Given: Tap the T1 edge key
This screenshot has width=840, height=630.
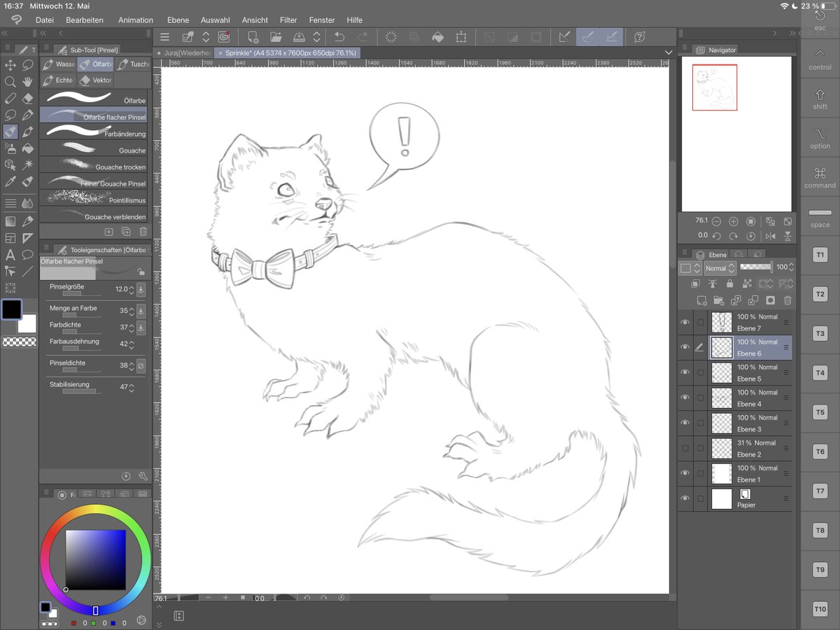Looking at the screenshot, I should pos(820,255).
